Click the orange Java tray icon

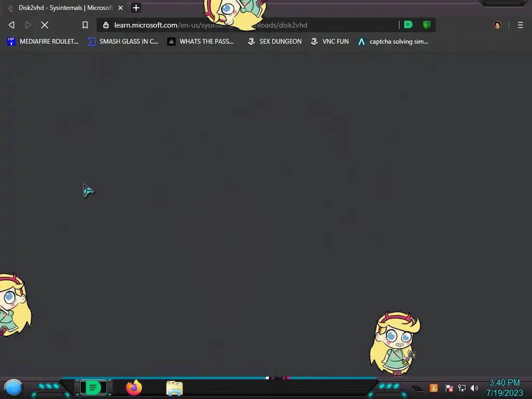(434, 388)
